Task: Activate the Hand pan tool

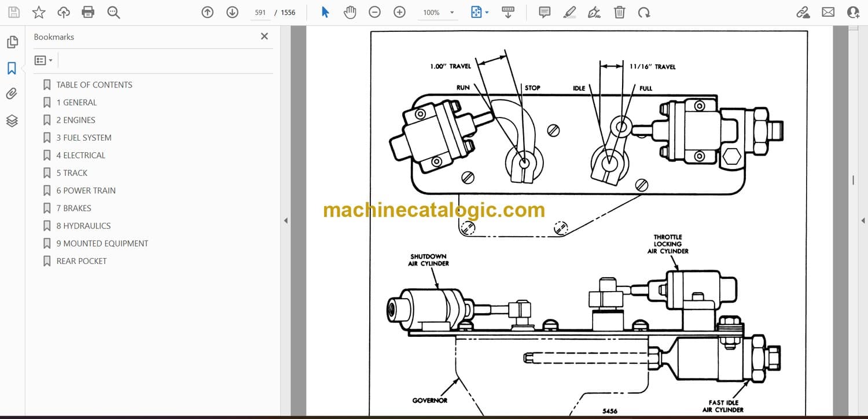Action: 350,12
